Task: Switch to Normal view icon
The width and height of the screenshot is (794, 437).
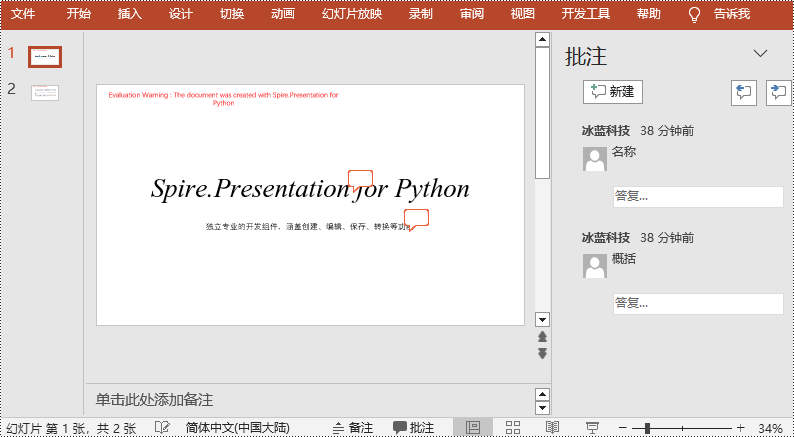Action: point(472,427)
